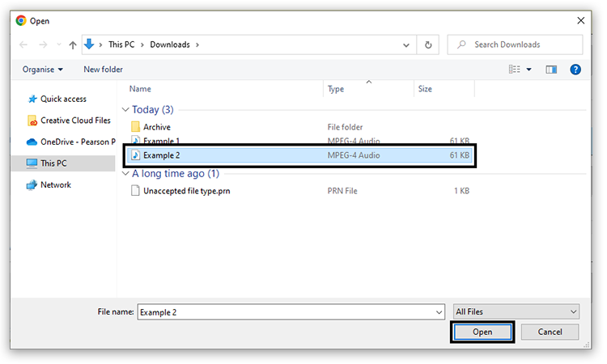The width and height of the screenshot is (607, 364).
Task: Click the change view layout icon
Action: click(x=515, y=70)
